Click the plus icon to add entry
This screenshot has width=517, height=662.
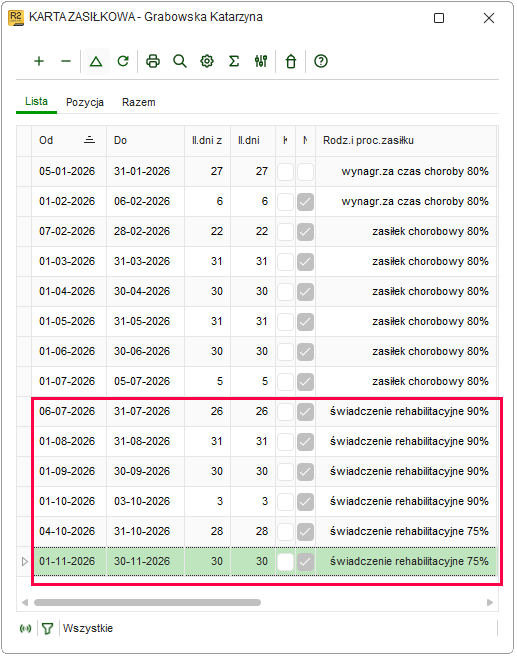click(x=39, y=61)
